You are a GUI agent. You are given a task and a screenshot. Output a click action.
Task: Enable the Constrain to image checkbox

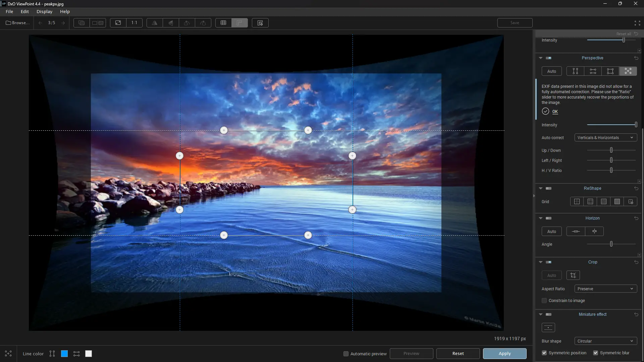click(x=544, y=301)
